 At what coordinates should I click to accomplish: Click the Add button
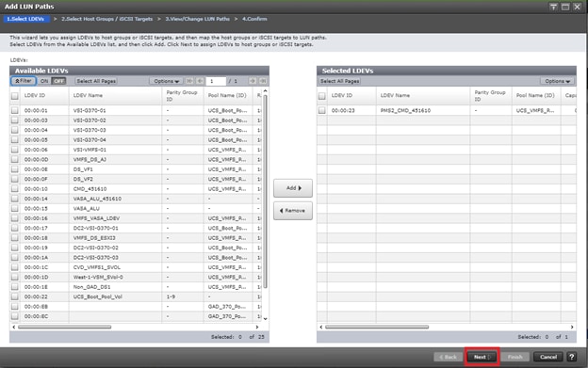293,188
